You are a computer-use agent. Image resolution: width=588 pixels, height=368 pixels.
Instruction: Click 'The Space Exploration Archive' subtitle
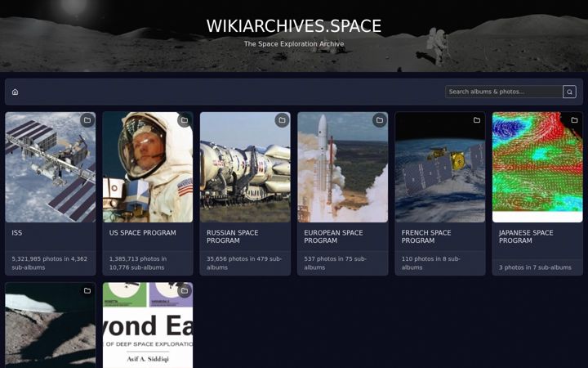[x=294, y=44]
